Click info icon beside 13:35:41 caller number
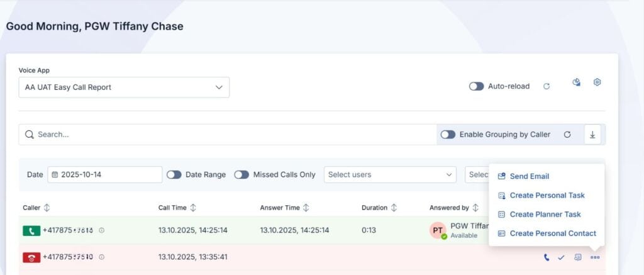This screenshot has height=275, width=644. 101,257
